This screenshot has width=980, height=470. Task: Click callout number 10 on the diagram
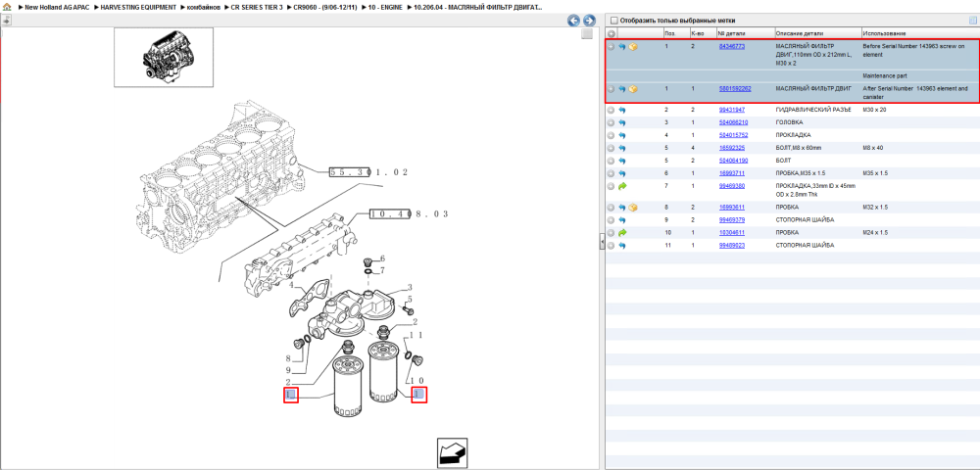[x=416, y=381]
